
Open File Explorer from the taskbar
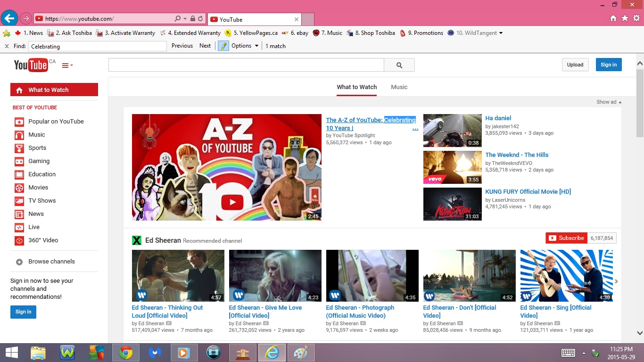(x=38, y=353)
